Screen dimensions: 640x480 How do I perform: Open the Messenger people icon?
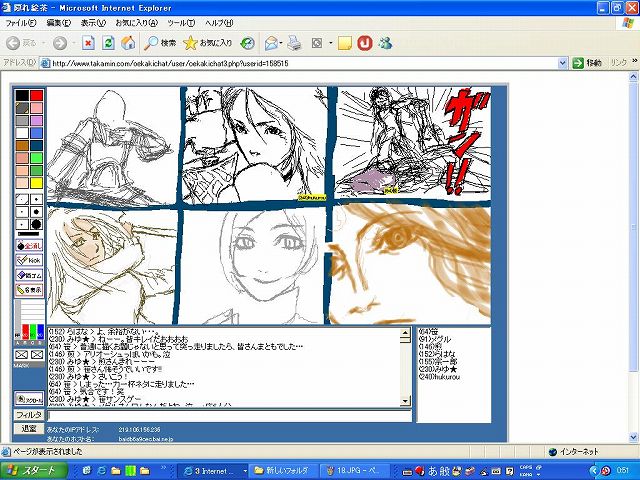[385, 43]
